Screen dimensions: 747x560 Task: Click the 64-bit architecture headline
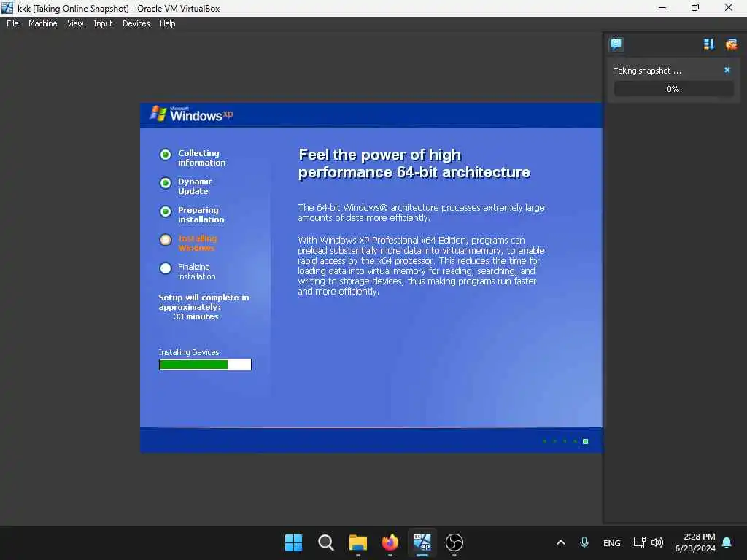coord(414,163)
